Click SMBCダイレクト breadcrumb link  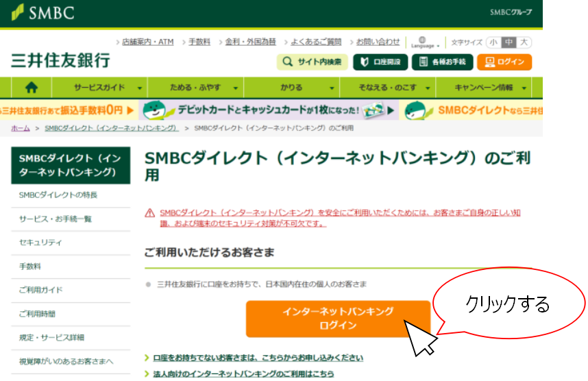point(112,128)
